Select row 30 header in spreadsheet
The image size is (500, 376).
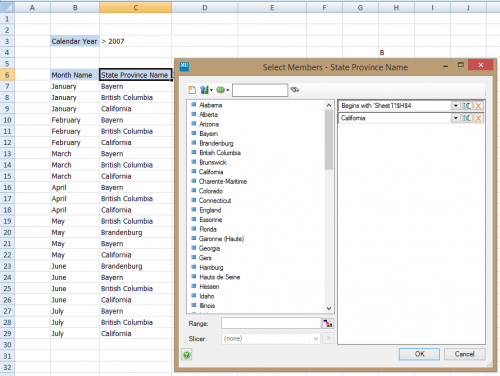point(7,345)
